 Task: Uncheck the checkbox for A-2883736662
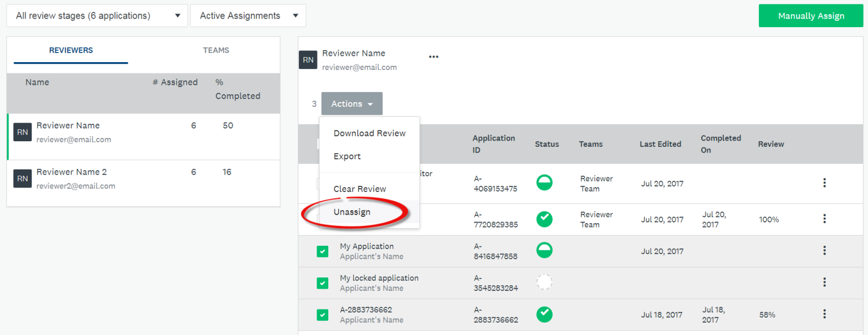click(x=322, y=315)
